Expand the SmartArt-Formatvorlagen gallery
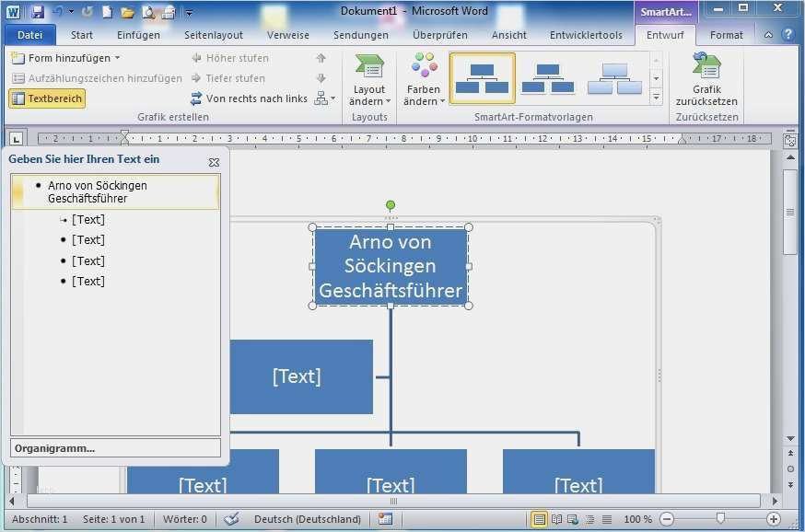805x532 pixels. [x=657, y=98]
